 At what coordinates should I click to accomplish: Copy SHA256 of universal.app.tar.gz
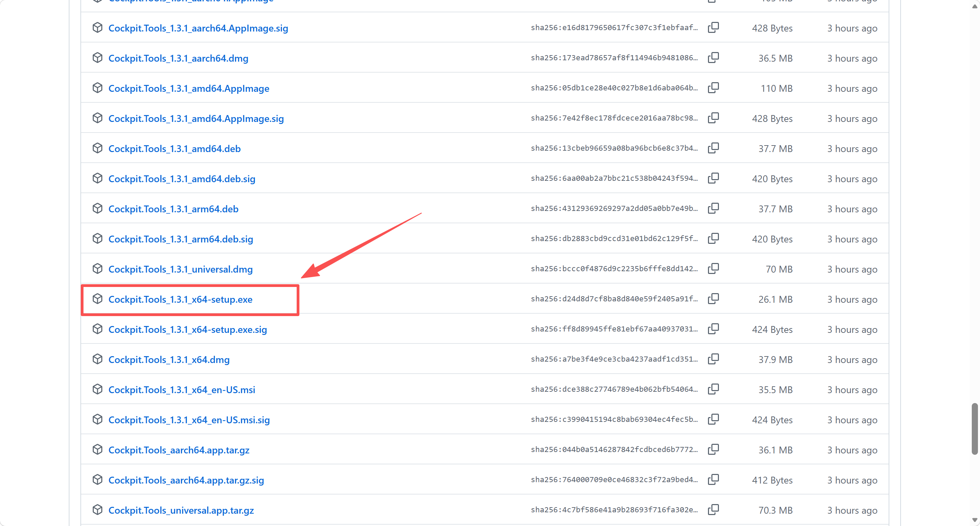(x=713, y=509)
